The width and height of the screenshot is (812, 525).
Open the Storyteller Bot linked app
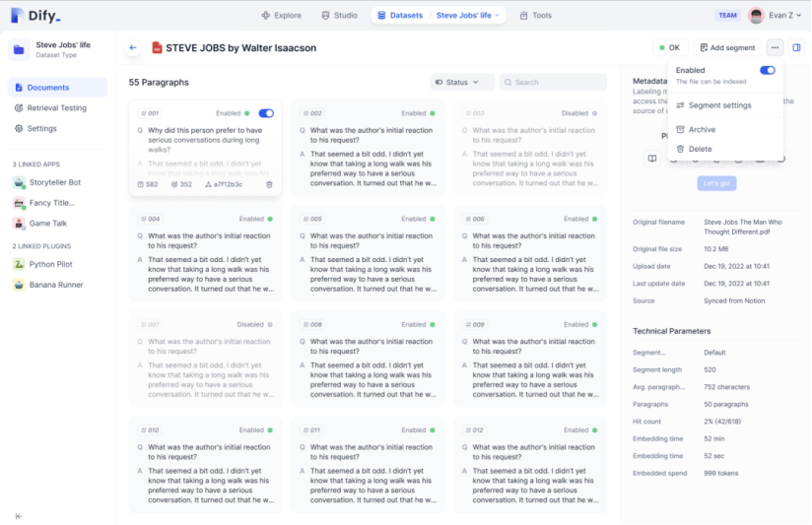point(55,182)
